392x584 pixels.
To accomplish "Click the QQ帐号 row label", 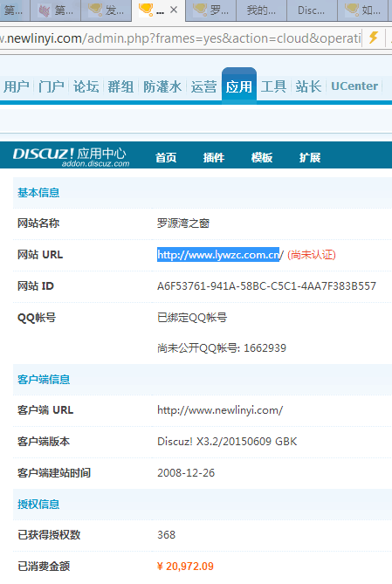I will click(37, 318).
